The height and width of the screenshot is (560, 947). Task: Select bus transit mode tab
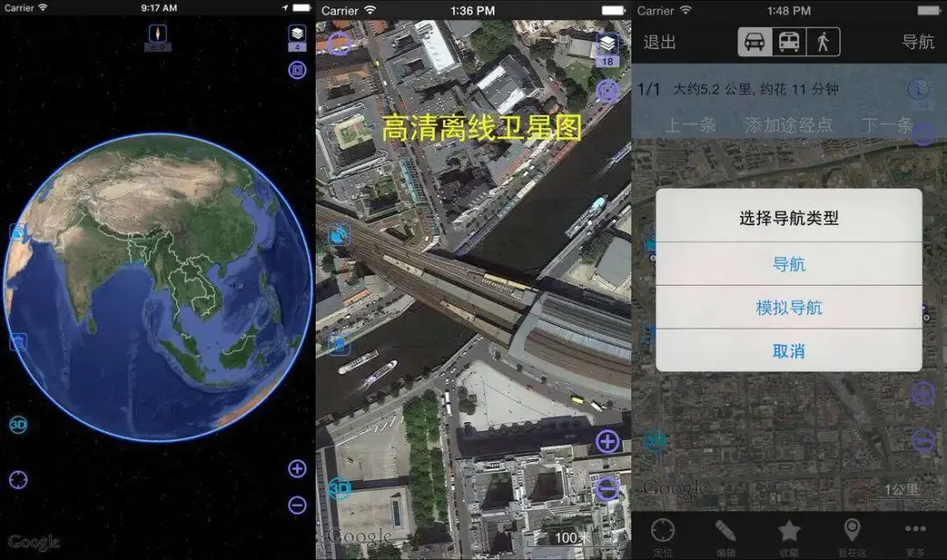[789, 42]
